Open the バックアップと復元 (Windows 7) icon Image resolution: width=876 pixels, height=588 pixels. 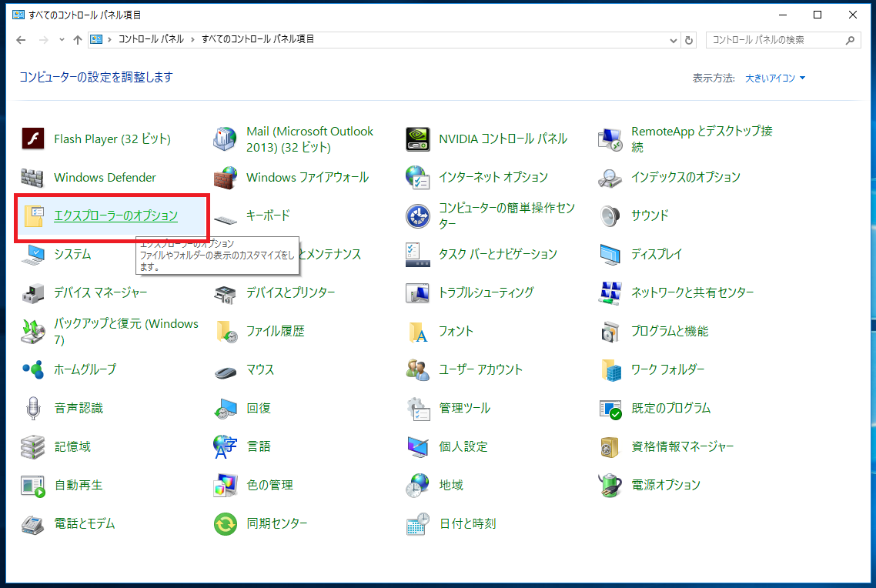click(32, 332)
